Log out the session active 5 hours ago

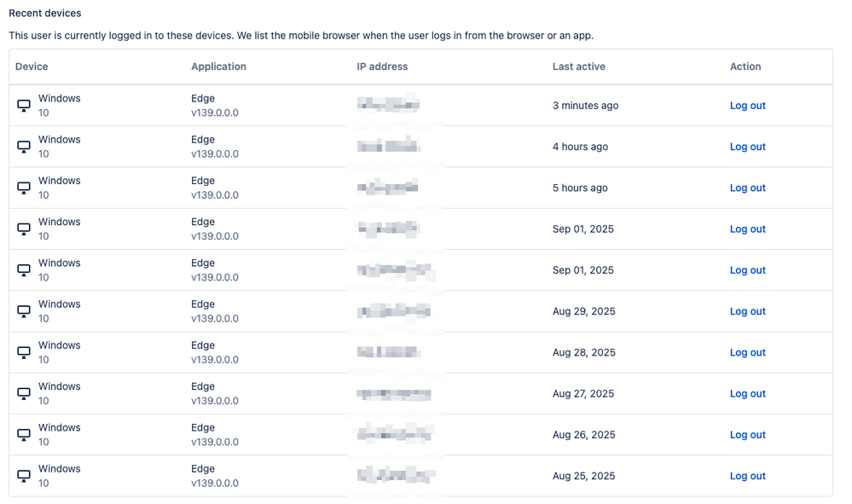pos(747,188)
